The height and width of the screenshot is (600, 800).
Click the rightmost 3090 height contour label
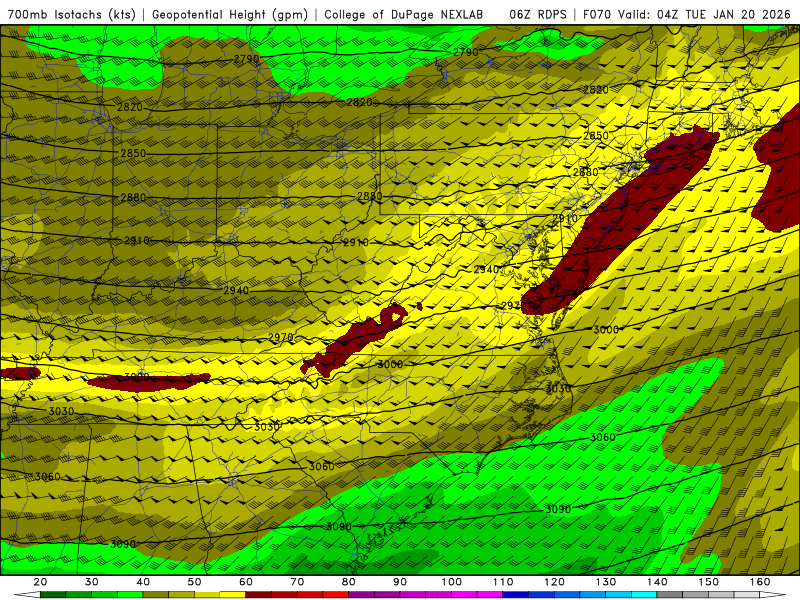pyautogui.click(x=558, y=509)
